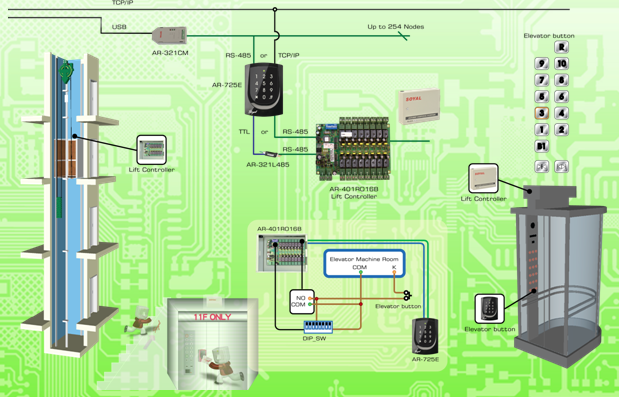
Task: Select elevator floor button 9
Action: pyautogui.click(x=542, y=64)
